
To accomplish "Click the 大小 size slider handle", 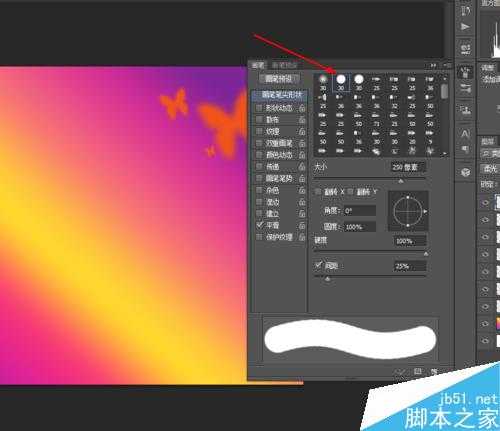I will pos(401,181).
